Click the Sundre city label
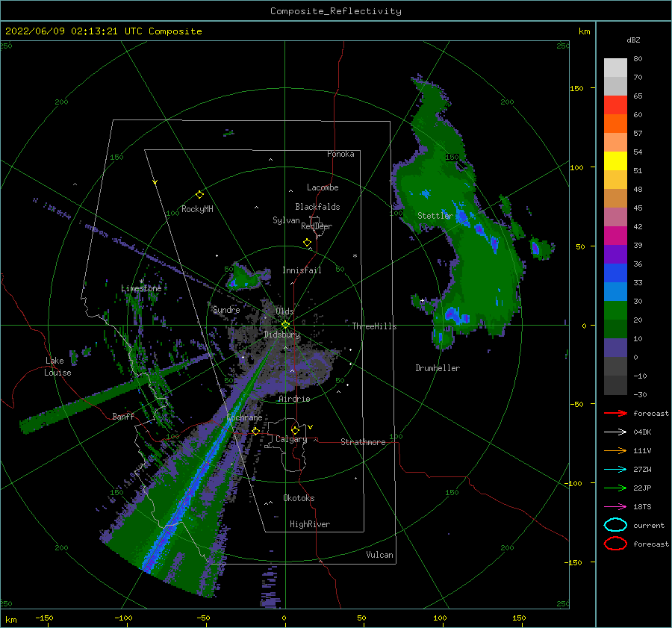The width and height of the screenshot is (672, 628). coord(226,310)
